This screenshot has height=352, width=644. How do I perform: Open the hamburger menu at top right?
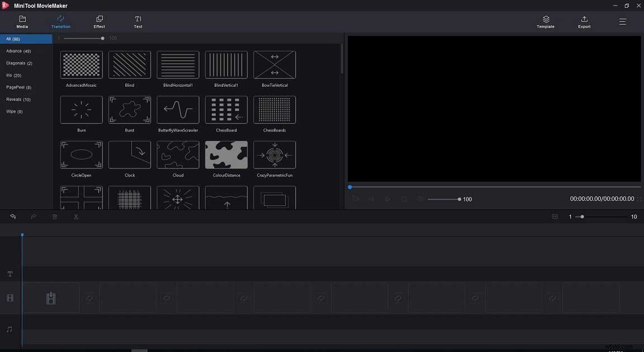tap(622, 22)
